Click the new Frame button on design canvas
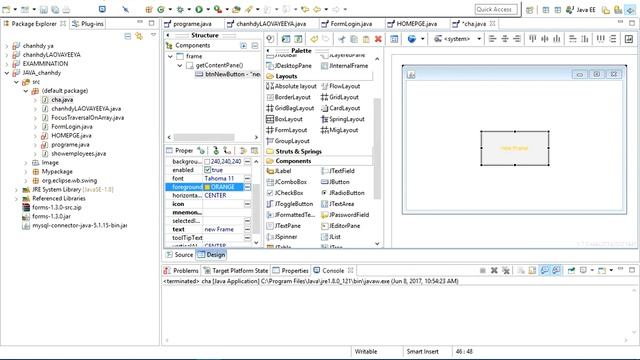 click(515, 148)
